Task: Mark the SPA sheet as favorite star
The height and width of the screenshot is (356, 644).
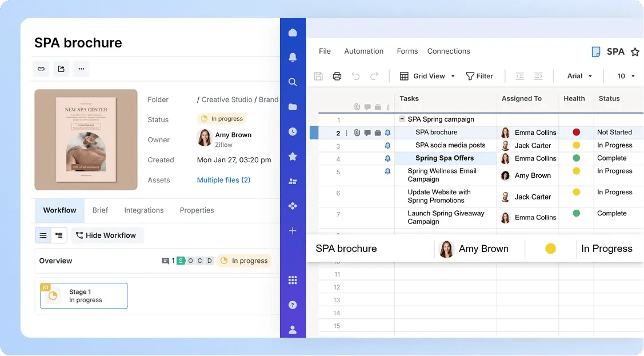Action: [x=635, y=52]
